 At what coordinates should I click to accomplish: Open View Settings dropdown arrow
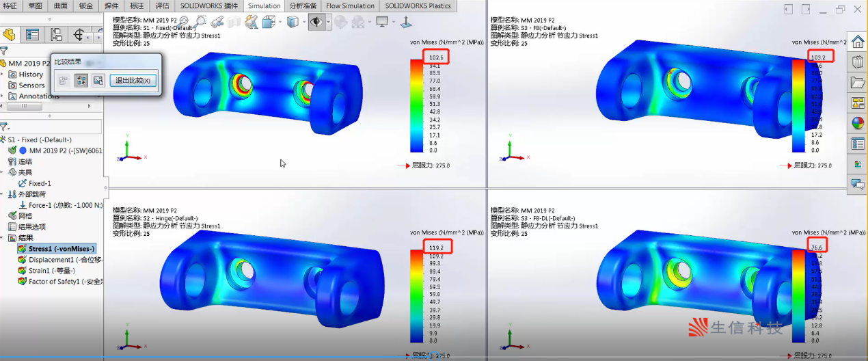[394, 22]
